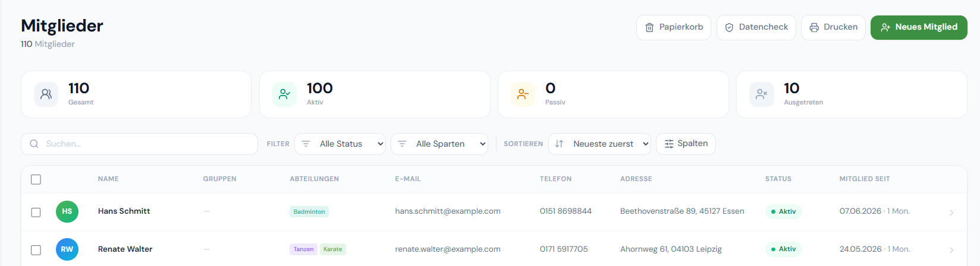
Task: Click the date 24.05.2026
Action: click(860, 249)
